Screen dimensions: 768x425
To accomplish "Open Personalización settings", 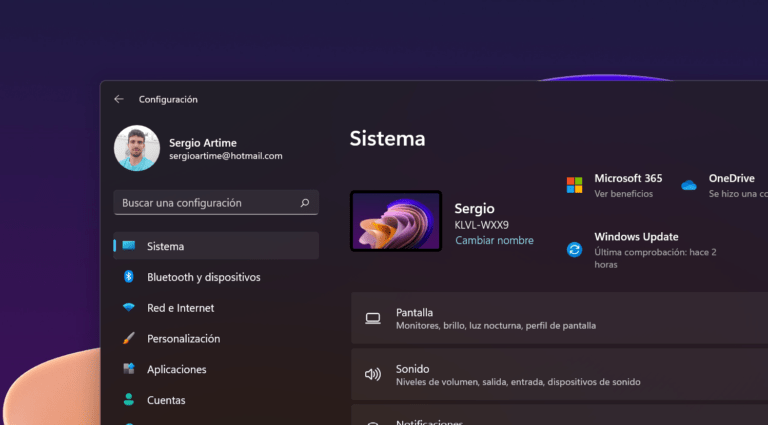I will (216, 339).
